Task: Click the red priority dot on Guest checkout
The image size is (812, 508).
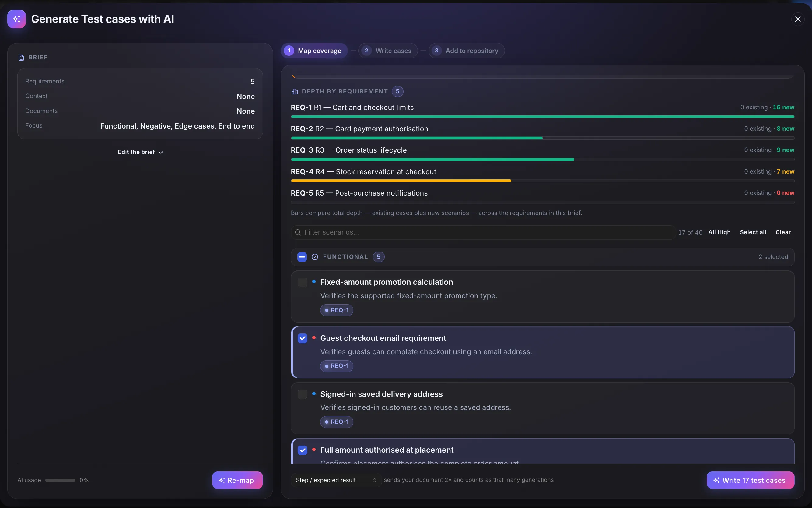Action: (x=314, y=338)
